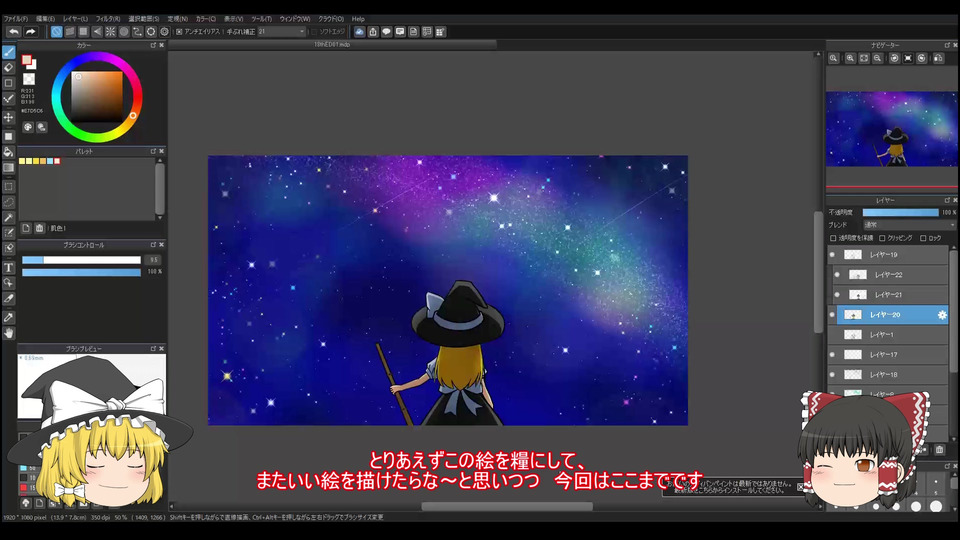Viewport: 960px width, 540px height.
Task: Select layer レイヤー20
Action: 888,315
